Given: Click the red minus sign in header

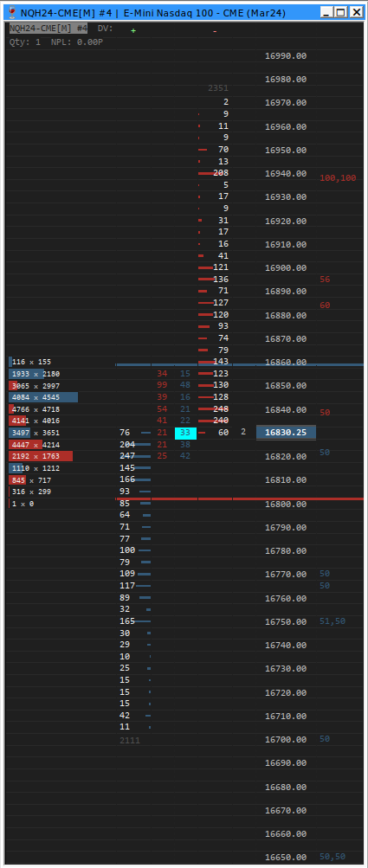Looking at the screenshot, I should pos(215,31).
